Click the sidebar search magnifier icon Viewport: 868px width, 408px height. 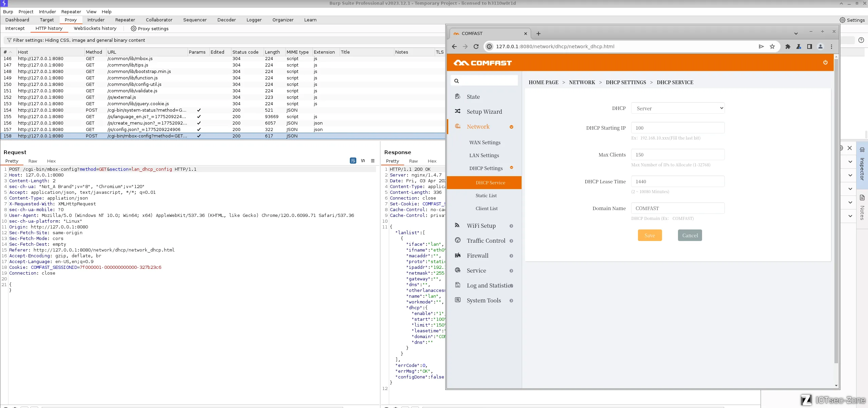(x=456, y=81)
